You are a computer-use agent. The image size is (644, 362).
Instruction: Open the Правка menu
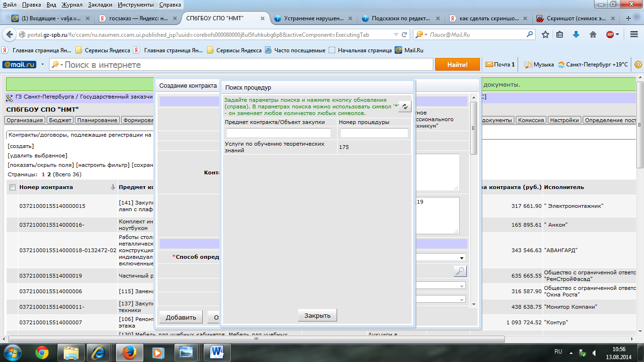(x=31, y=5)
